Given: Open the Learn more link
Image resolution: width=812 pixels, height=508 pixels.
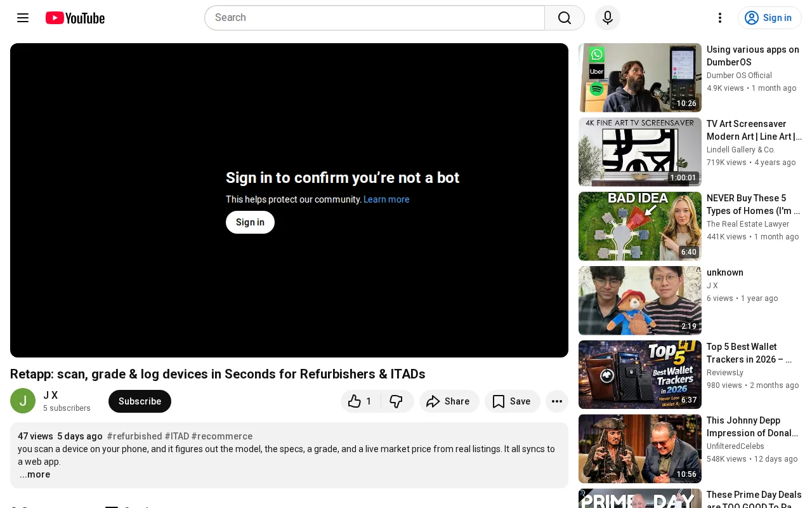Looking at the screenshot, I should coord(386,199).
